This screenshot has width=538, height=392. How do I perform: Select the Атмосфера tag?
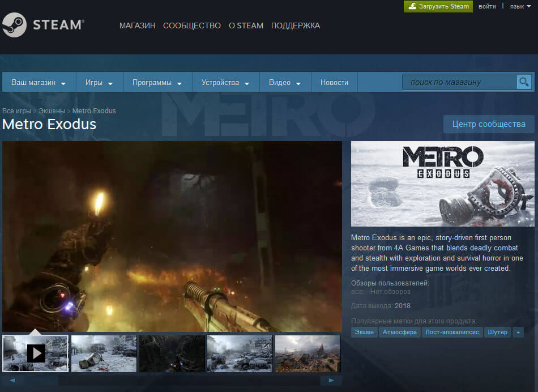pyautogui.click(x=400, y=333)
